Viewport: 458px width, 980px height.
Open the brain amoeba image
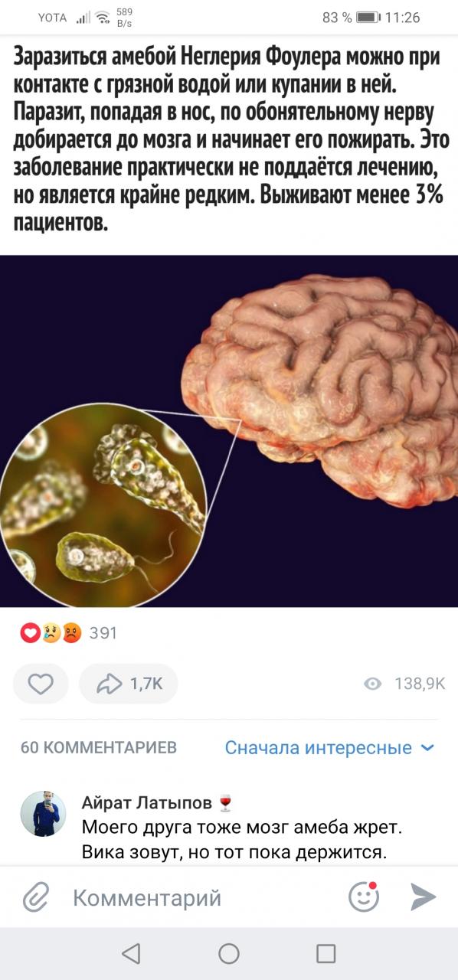(x=229, y=431)
